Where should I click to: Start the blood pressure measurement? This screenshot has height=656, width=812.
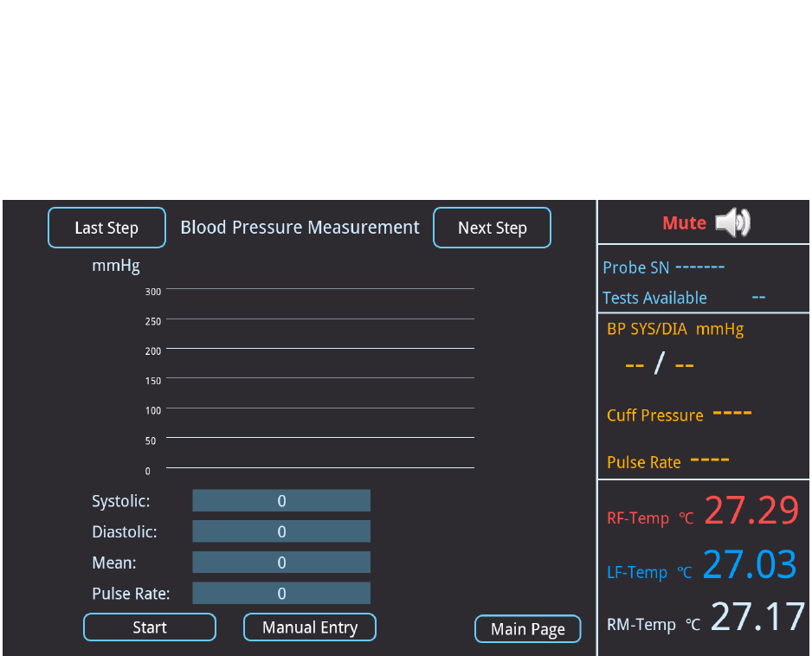150,627
